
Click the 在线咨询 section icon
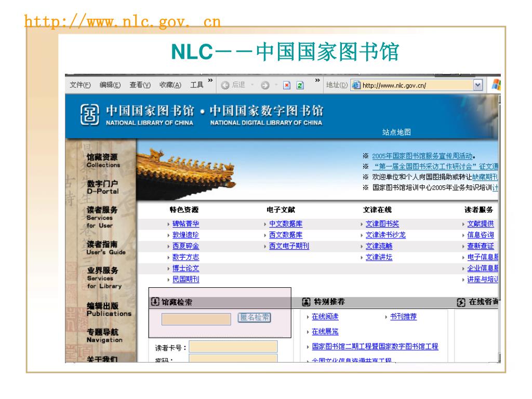tap(461, 302)
